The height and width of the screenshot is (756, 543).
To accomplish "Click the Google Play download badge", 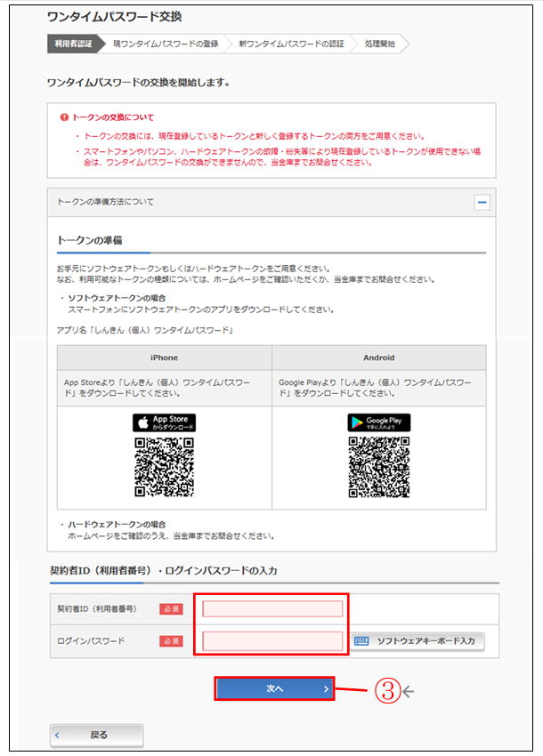I will (x=378, y=422).
